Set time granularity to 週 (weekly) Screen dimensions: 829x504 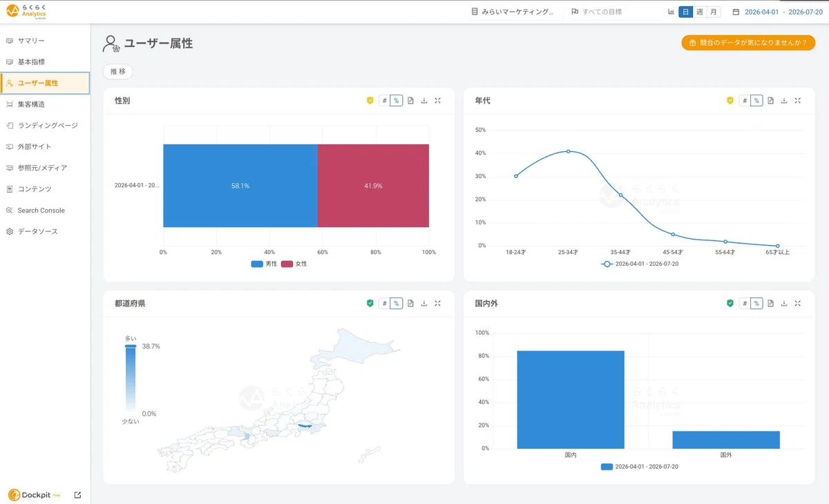(700, 12)
